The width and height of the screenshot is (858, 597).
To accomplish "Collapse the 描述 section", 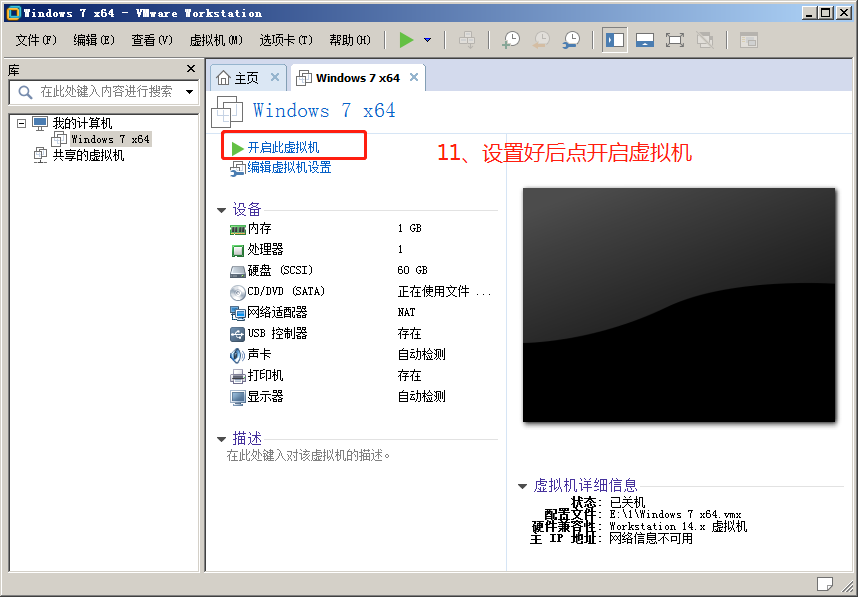I will 221,439.
